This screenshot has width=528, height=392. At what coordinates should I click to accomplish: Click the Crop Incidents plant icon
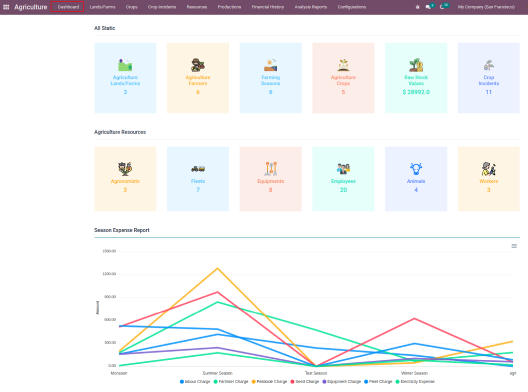pyautogui.click(x=489, y=65)
